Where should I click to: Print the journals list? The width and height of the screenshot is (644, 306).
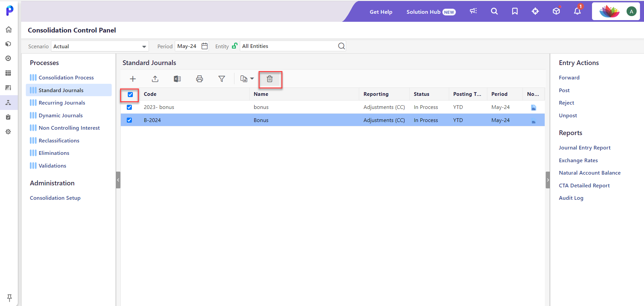(200, 79)
